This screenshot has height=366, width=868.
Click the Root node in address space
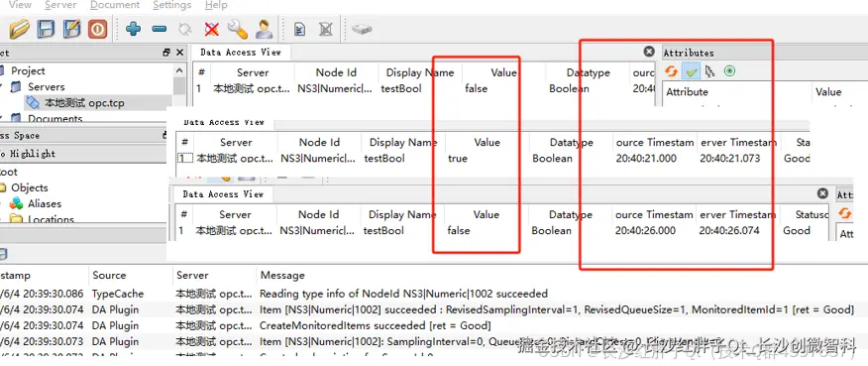(9, 172)
